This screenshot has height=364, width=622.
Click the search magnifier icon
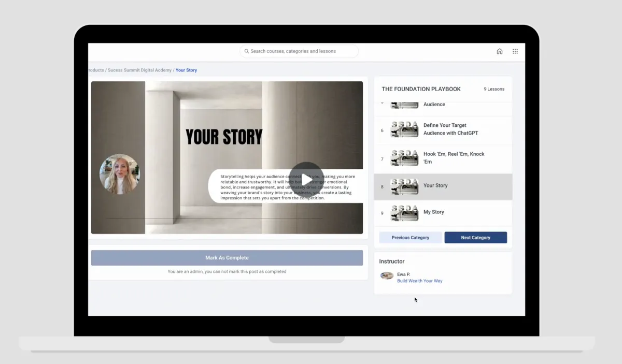click(x=246, y=51)
